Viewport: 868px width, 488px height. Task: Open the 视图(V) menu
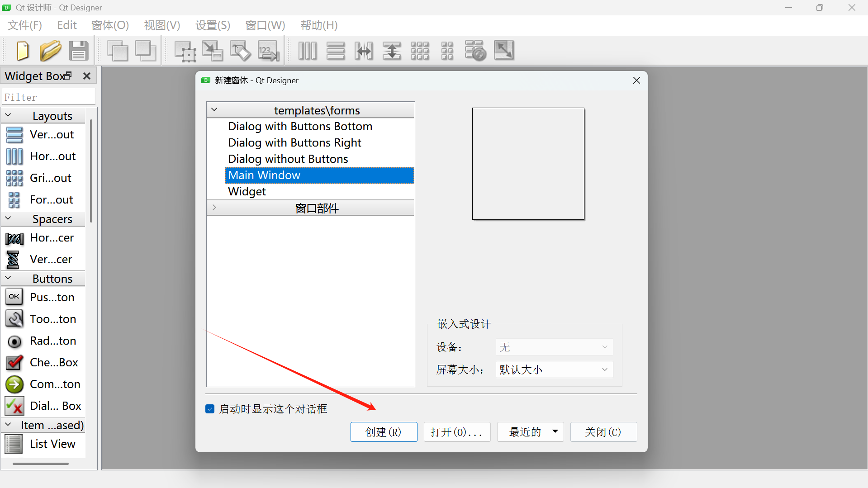[162, 25]
